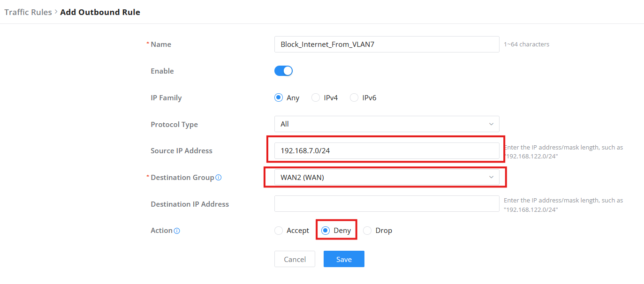Click the Add Outbound Rule breadcrumb title
Viewport: 644px width, 284px height.
coord(100,12)
